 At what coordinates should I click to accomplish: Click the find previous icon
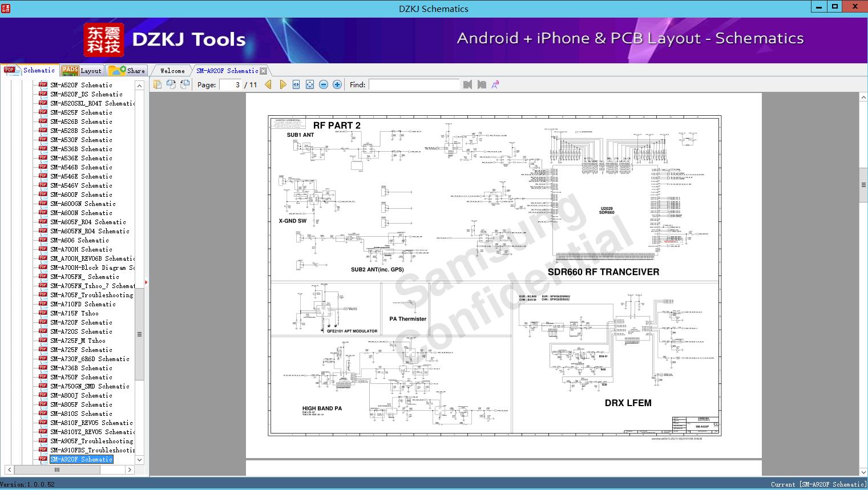pyautogui.click(x=468, y=84)
